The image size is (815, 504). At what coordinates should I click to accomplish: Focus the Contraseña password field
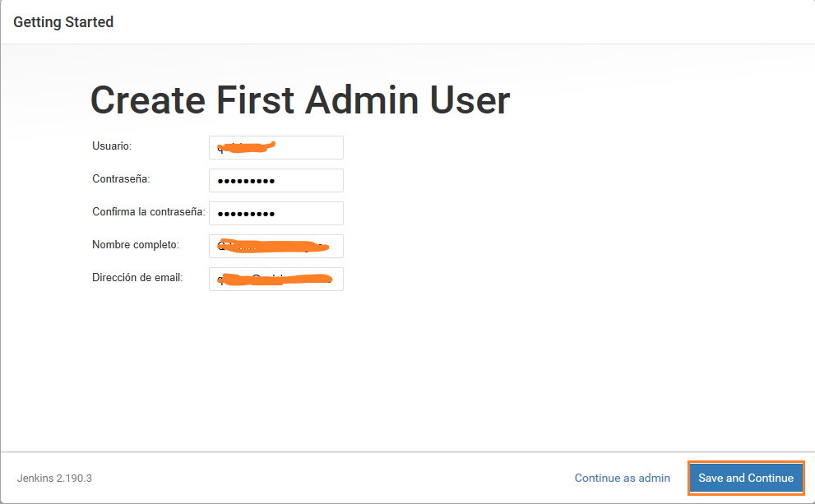click(x=276, y=181)
